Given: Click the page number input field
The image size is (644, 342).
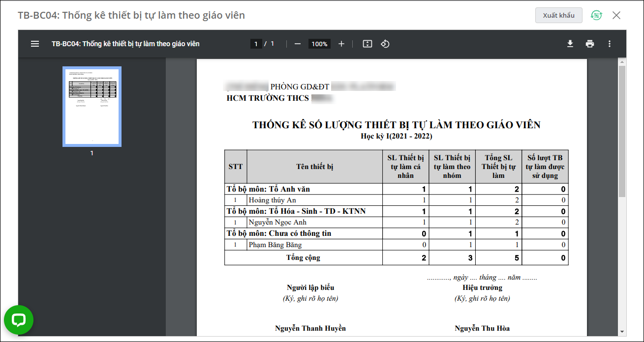Looking at the screenshot, I should point(256,44).
